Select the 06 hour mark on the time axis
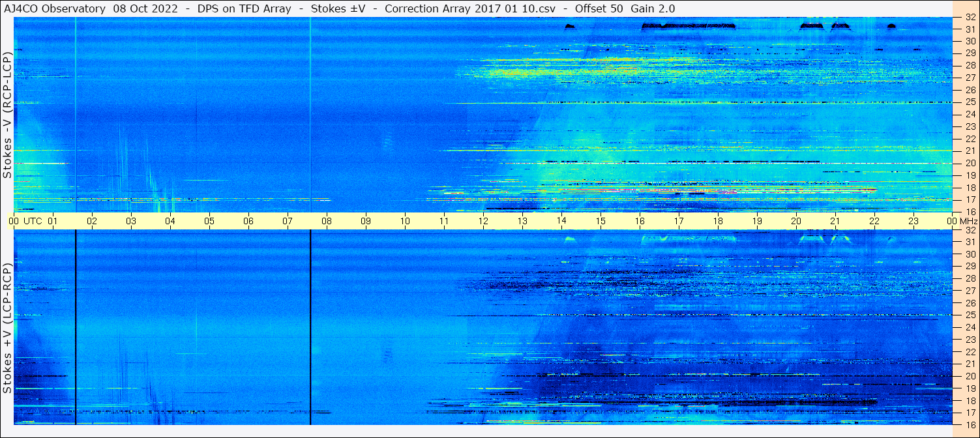 pyautogui.click(x=248, y=221)
